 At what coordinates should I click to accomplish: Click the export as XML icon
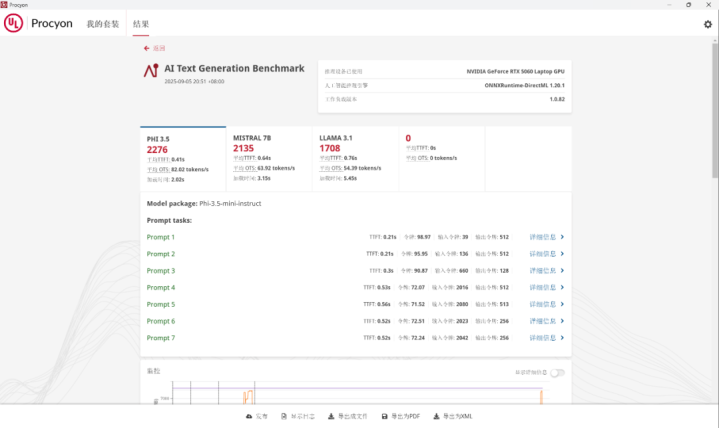click(436, 416)
